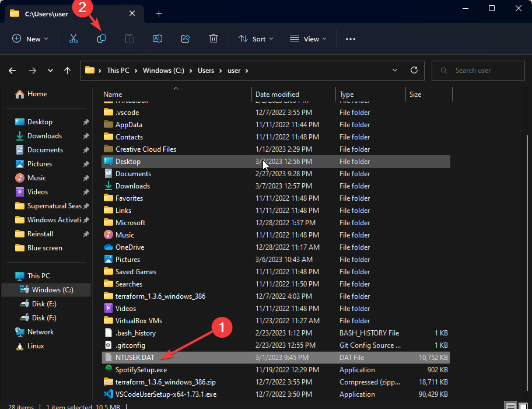Unpin Desktop from Quick access
Viewport: 532px width, 409px height.
[86, 122]
